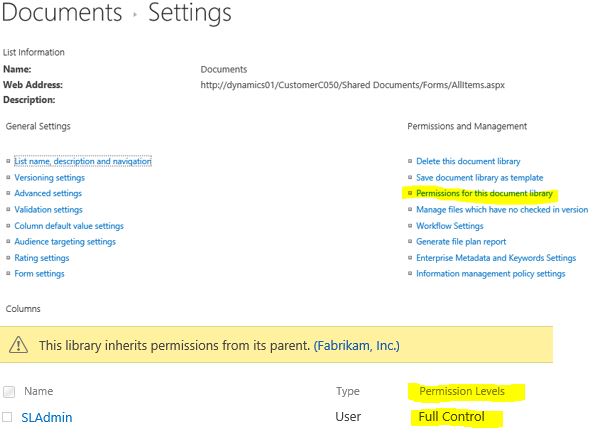Viewport: 605px width, 444px height.
Task: Open Manage files with no checked in version
Action: coord(502,209)
